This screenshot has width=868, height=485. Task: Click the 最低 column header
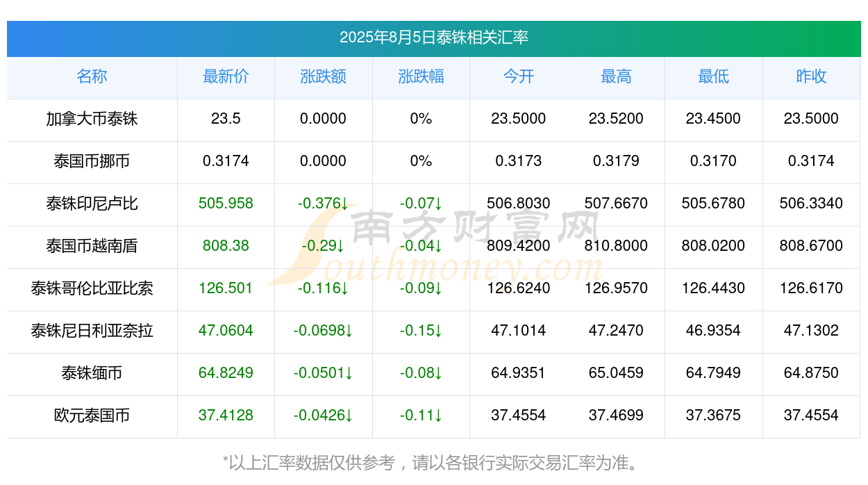pos(713,76)
